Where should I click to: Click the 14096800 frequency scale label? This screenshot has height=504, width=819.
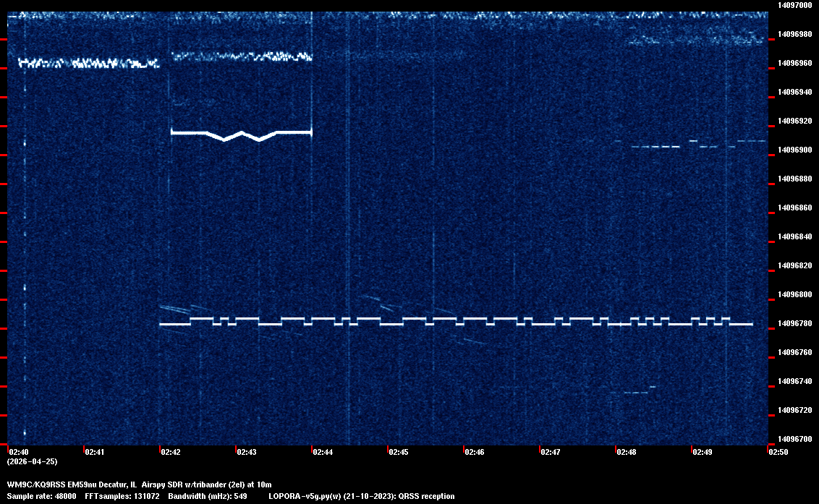click(x=794, y=294)
